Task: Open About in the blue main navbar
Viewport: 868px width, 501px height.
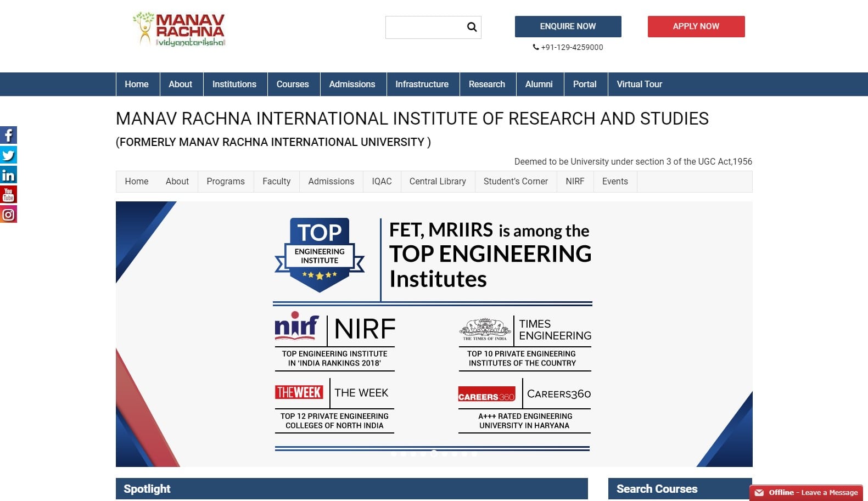Action: 181,84
